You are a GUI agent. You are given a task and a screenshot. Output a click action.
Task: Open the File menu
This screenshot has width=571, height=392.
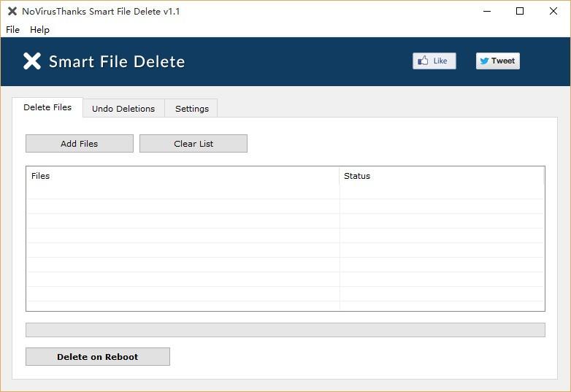pos(12,30)
